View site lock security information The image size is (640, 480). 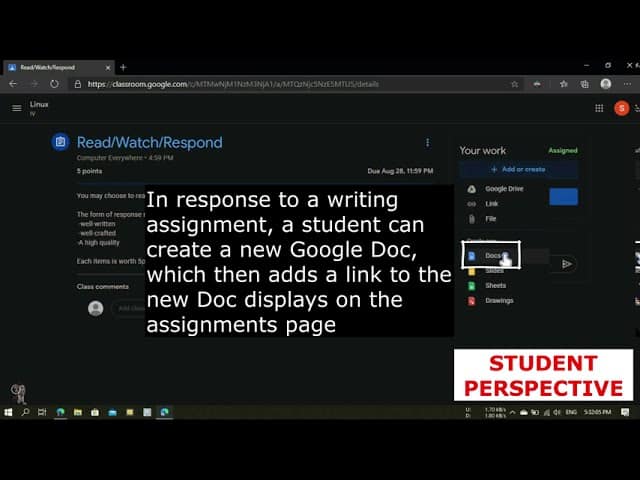click(78, 84)
